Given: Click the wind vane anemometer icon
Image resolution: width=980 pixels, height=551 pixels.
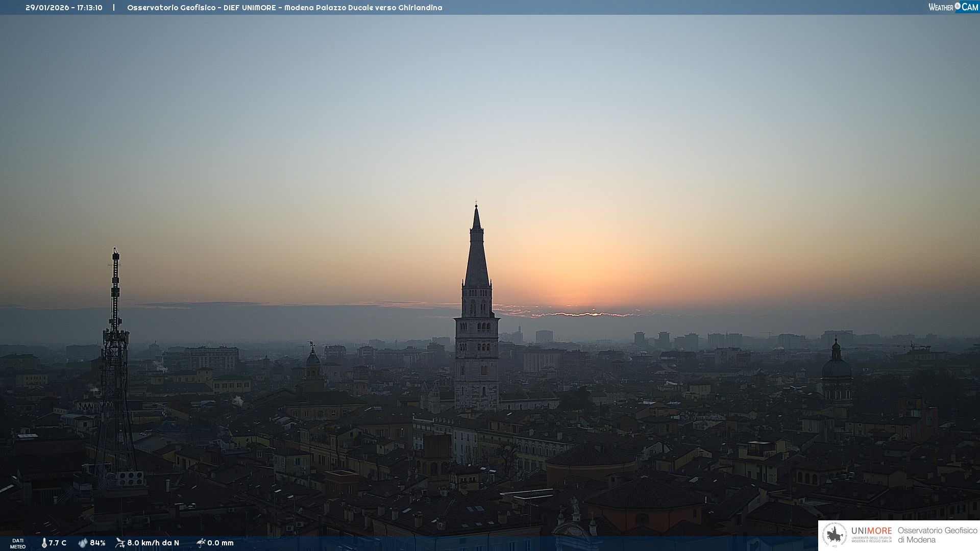Looking at the screenshot, I should click(x=120, y=543).
